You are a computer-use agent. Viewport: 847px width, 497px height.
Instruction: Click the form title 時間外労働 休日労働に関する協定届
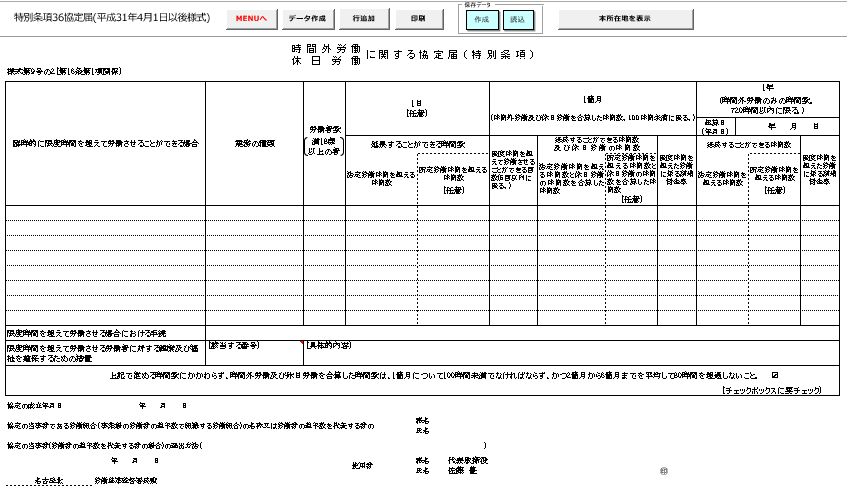coord(413,55)
